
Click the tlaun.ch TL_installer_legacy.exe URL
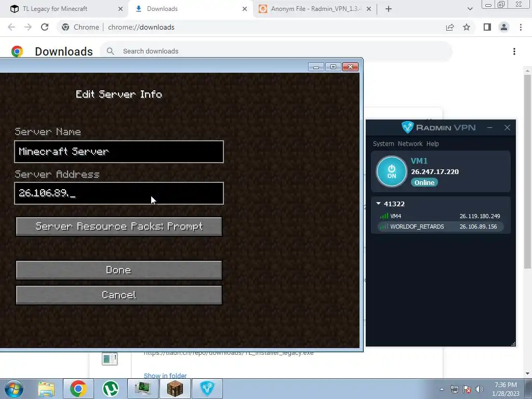pos(229,353)
